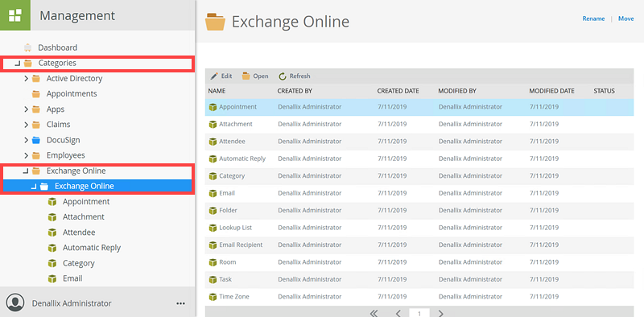The height and width of the screenshot is (317, 644).
Task: Click the blue DocuSign folder icon
Action: tap(35, 141)
